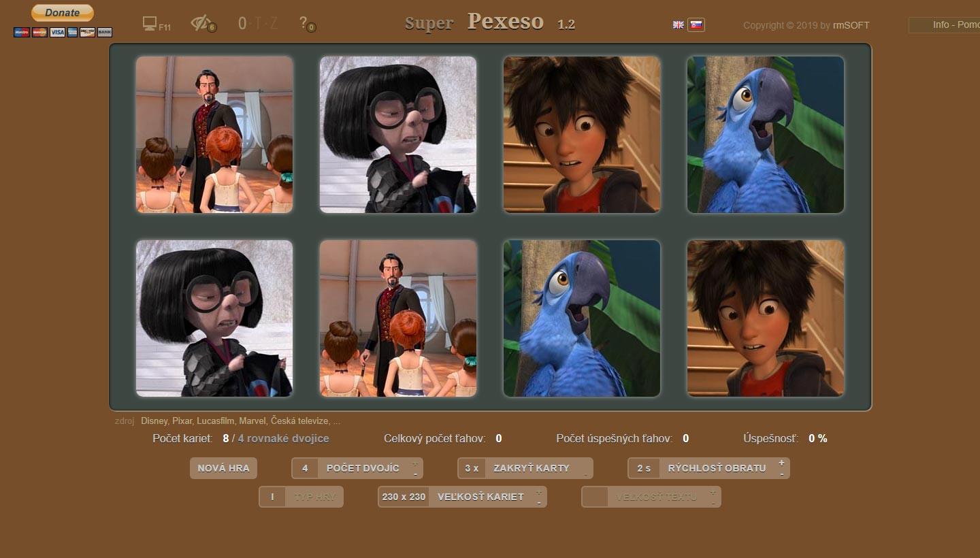Select the Slovak flag language icon
The image size is (980, 558).
point(696,24)
